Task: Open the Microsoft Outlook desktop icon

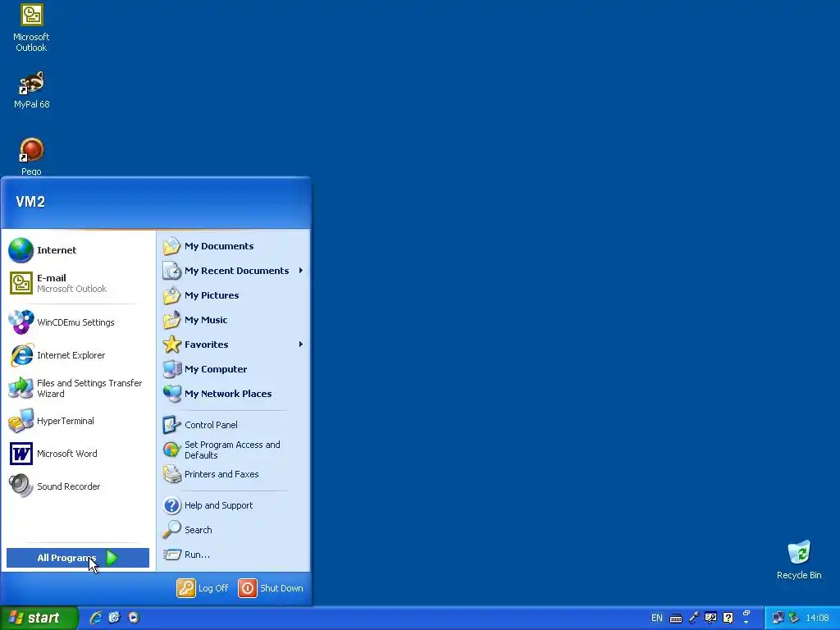Action: [x=31, y=28]
